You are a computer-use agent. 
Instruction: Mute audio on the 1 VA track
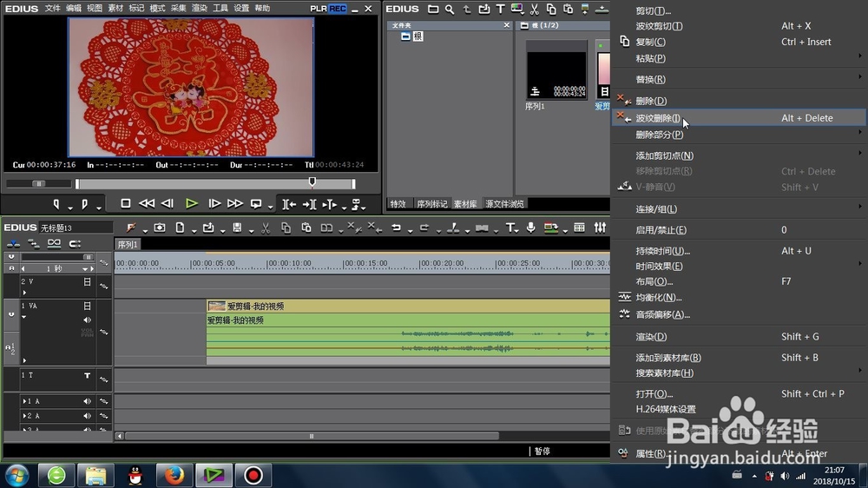87,320
